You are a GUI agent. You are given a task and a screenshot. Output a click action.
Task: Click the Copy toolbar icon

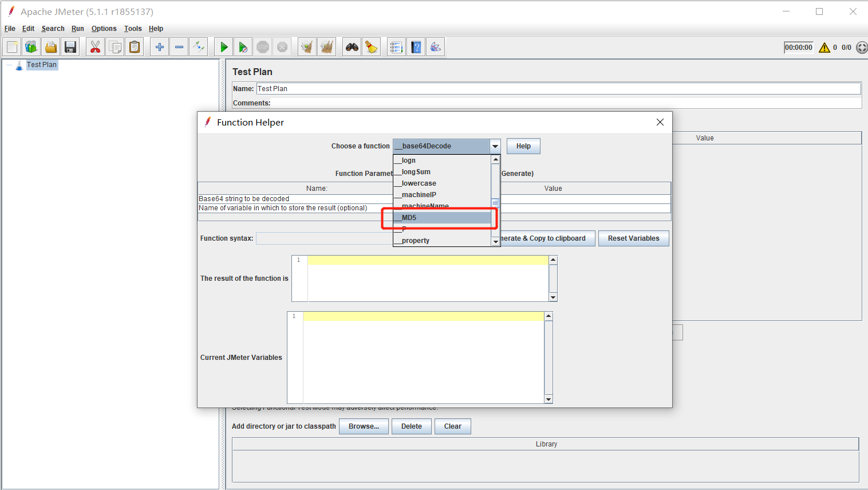(x=115, y=47)
